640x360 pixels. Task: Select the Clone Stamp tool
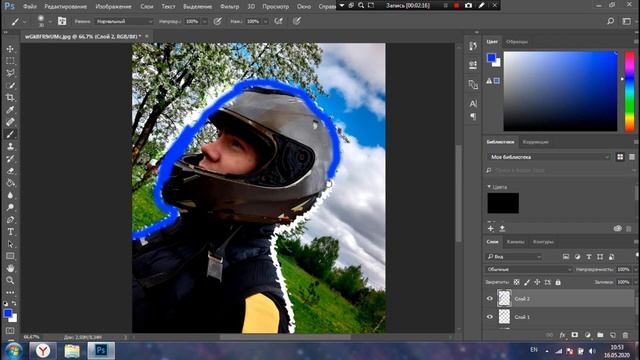tap(10, 147)
